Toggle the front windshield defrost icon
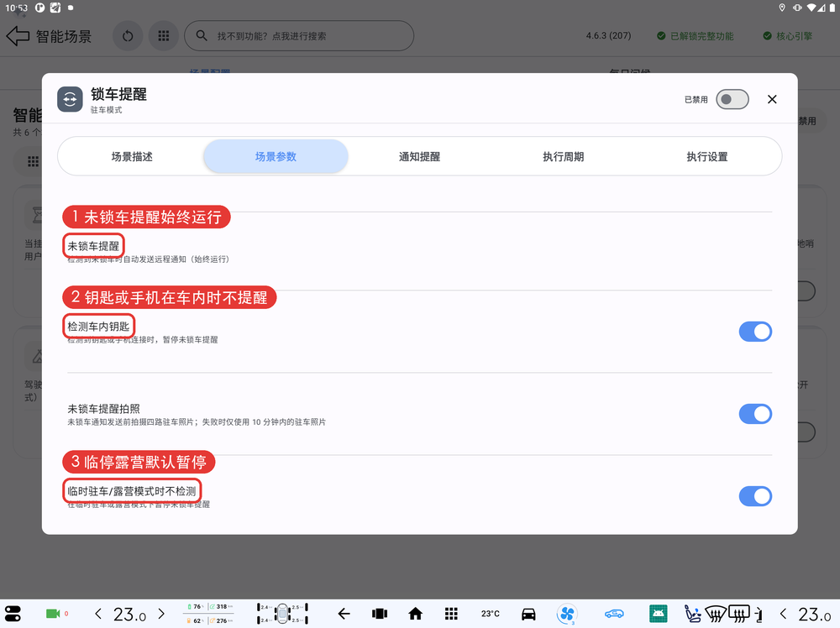This screenshot has width=840, height=628. [x=715, y=614]
